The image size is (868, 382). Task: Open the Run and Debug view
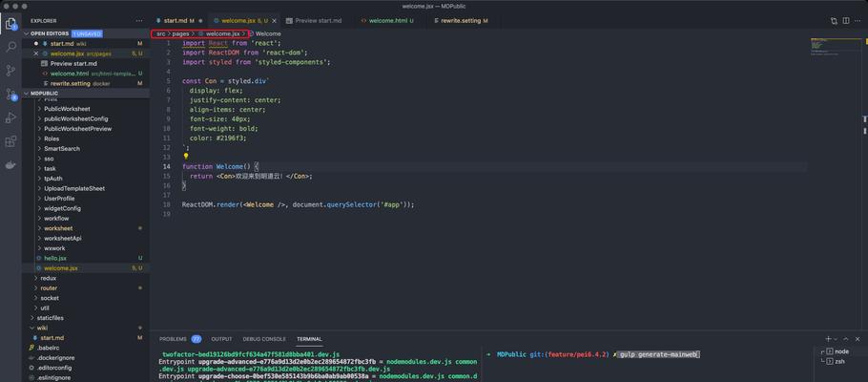pyautogui.click(x=10, y=117)
